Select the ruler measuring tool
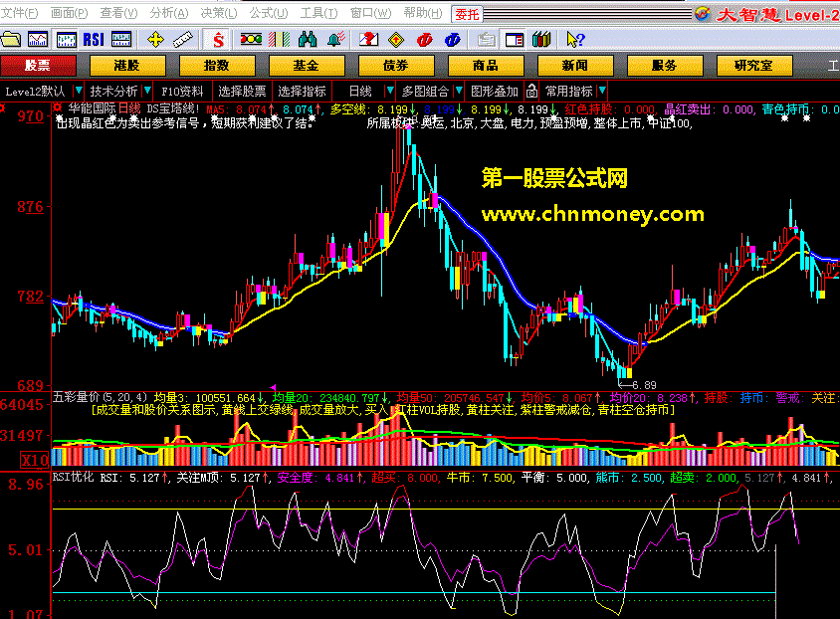Image resolution: width=840 pixels, height=619 pixels. coord(183,40)
